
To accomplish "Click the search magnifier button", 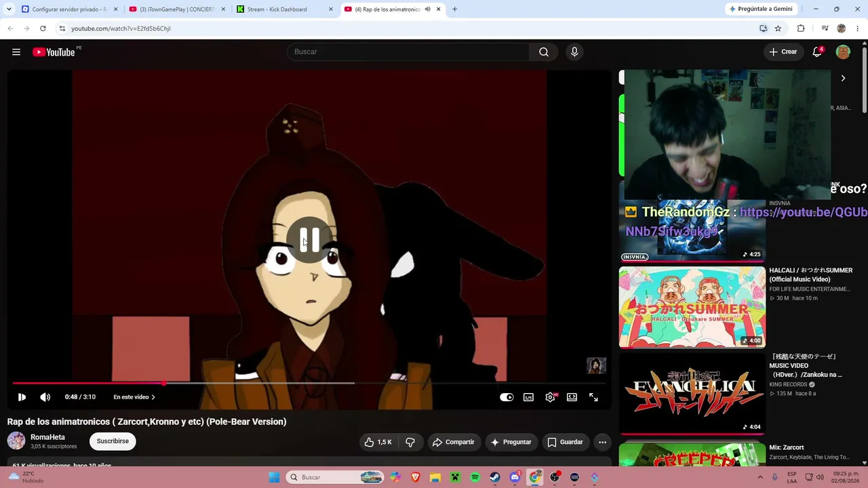I will [544, 52].
